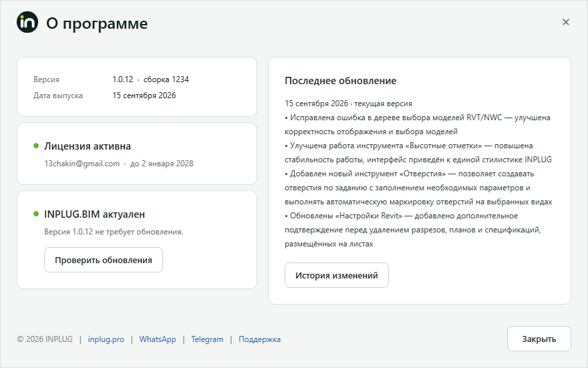Click the INPLUG.BIM актуален heading
This screenshot has height=368, width=588.
(94, 214)
